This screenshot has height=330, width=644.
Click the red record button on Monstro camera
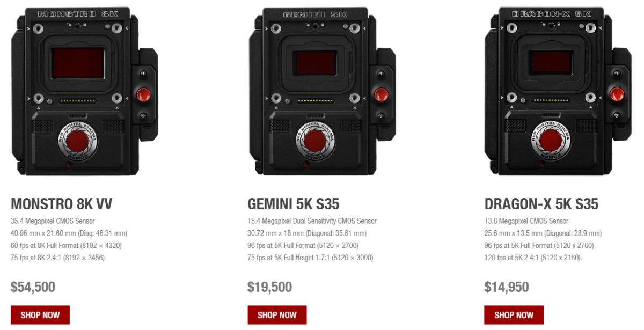(143, 94)
